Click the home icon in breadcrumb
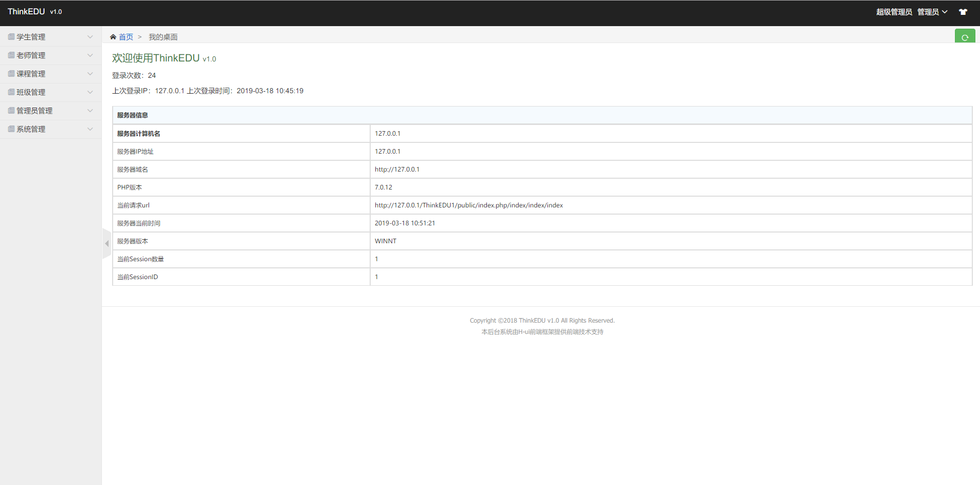Image resolution: width=980 pixels, height=485 pixels. click(113, 37)
